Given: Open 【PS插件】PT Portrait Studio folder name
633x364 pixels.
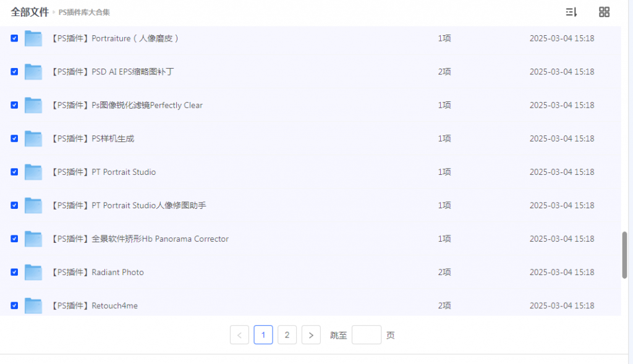Looking at the screenshot, I should [x=103, y=172].
